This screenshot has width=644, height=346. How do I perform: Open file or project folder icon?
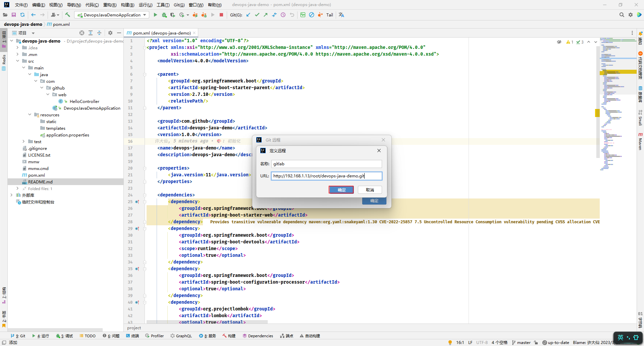[5, 15]
